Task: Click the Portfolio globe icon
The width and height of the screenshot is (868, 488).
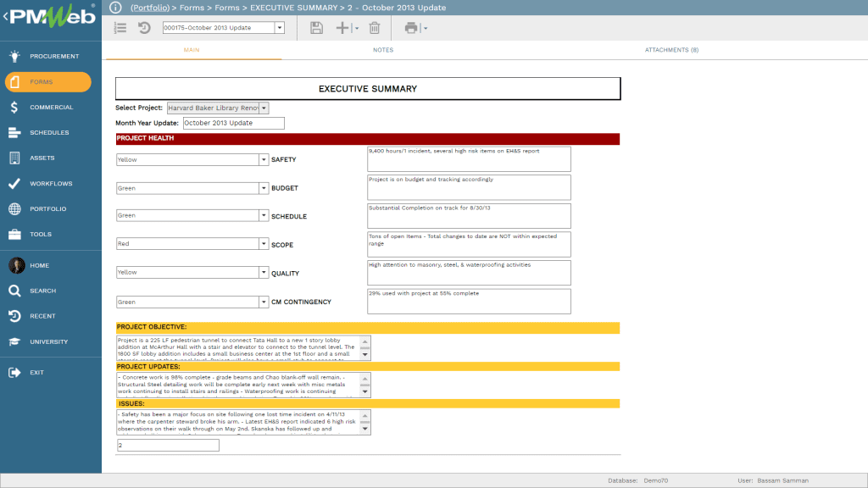Action: click(x=14, y=209)
